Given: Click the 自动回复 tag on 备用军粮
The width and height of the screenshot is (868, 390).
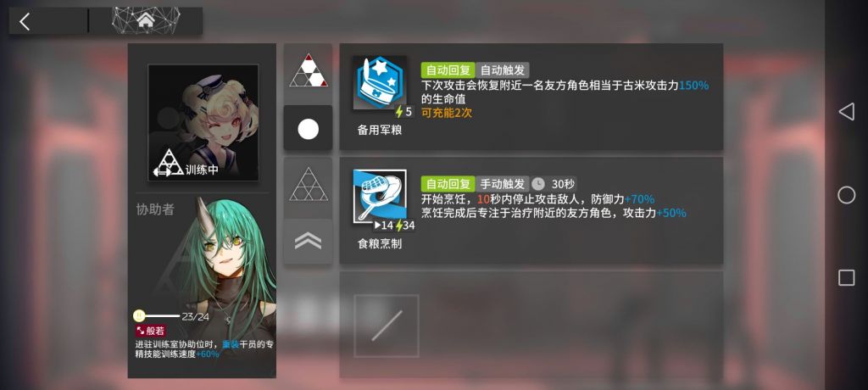Looking at the screenshot, I should click(448, 70).
